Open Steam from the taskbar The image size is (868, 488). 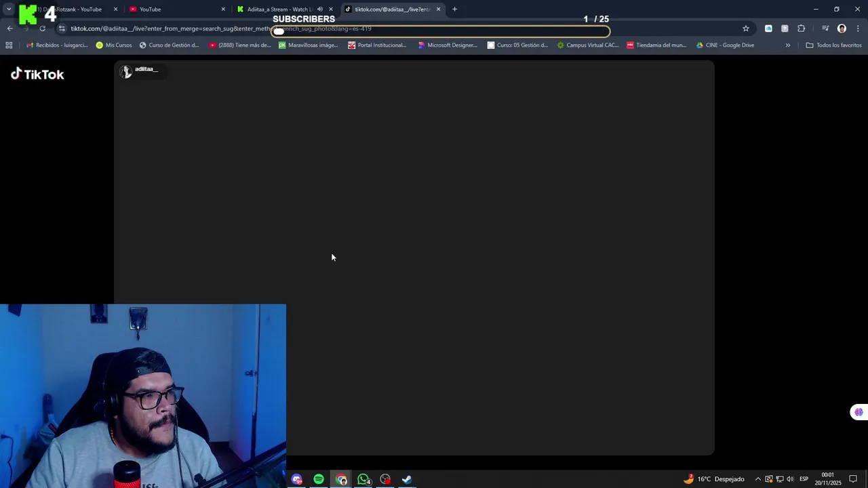(407, 479)
